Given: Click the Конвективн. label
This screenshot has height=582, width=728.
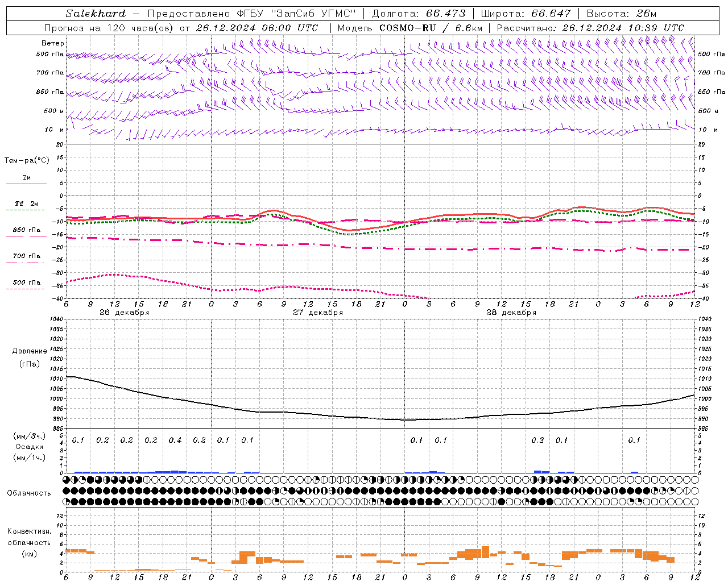Looking at the screenshot, I should (29, 531).
